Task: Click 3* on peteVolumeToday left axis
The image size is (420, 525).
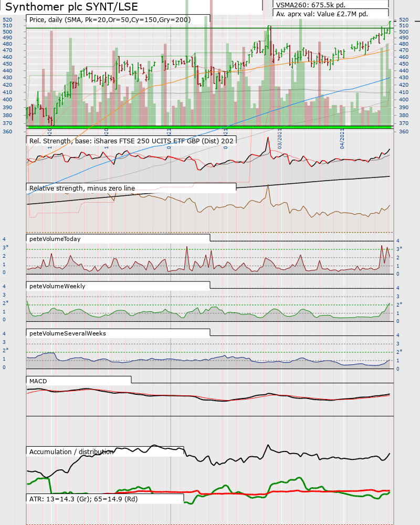Action: pos(6,247)
